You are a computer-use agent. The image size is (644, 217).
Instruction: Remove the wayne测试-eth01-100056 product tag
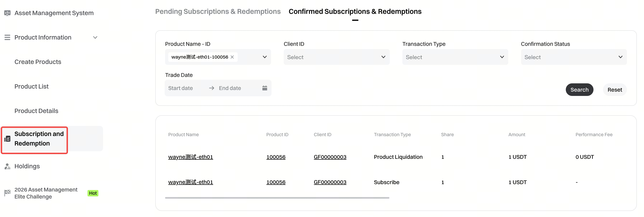pos(232,57)
